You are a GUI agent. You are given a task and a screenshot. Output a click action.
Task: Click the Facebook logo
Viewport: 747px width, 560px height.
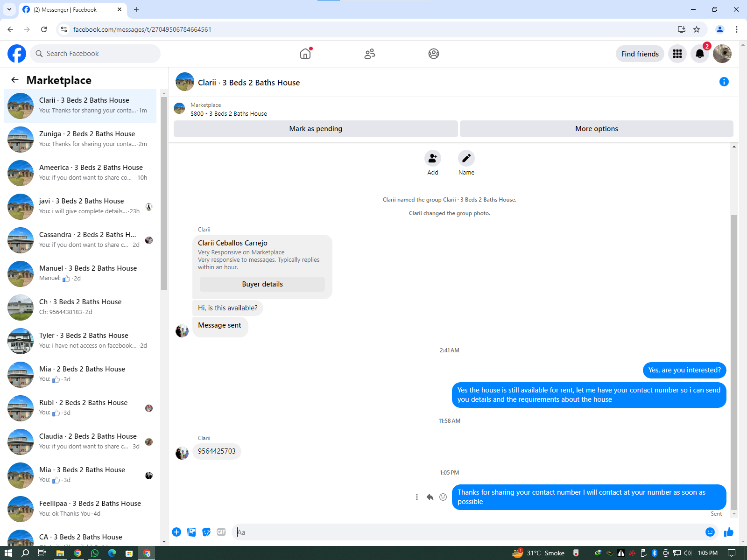coord(17,54)
